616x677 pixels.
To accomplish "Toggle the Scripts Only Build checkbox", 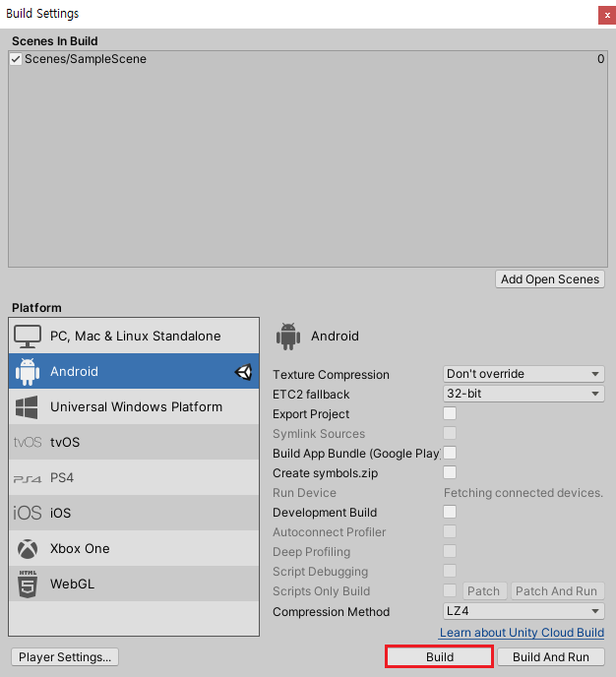I will (450, 590).
